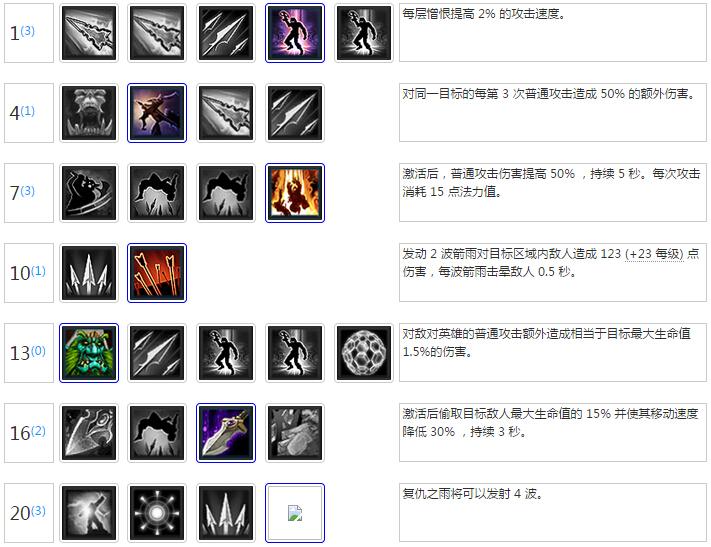The image size is (711, 547).
Task: Pick the flaming figure talent at level 7
Action: [295, 193]
